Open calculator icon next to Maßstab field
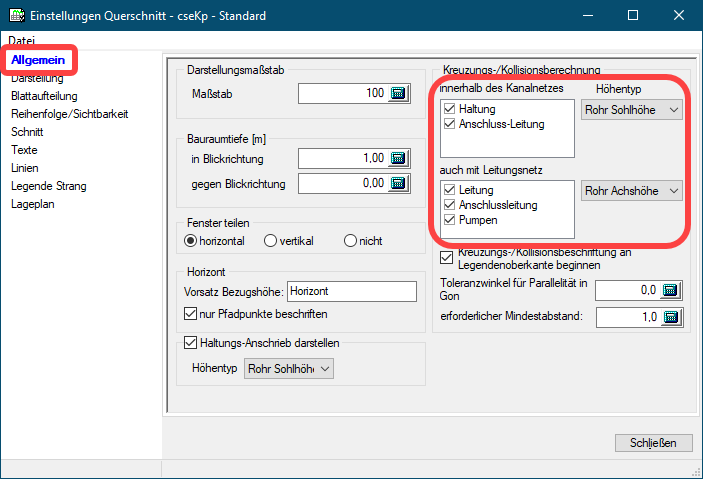 coord(399,94)
